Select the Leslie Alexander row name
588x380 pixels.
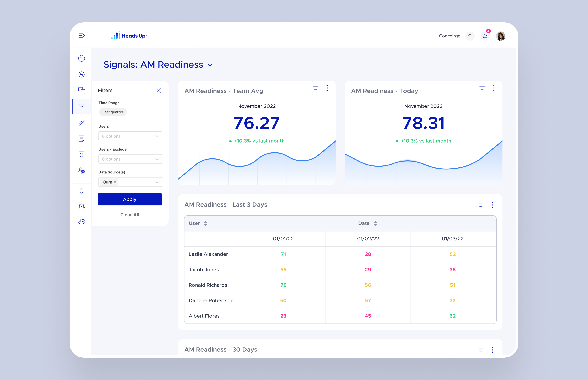click(208, 254)
